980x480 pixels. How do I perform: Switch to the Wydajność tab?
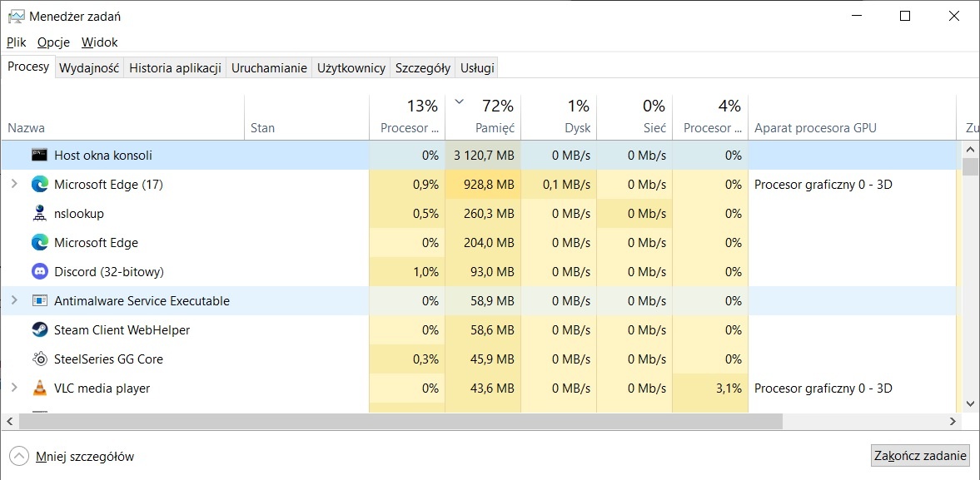[89, 68]
